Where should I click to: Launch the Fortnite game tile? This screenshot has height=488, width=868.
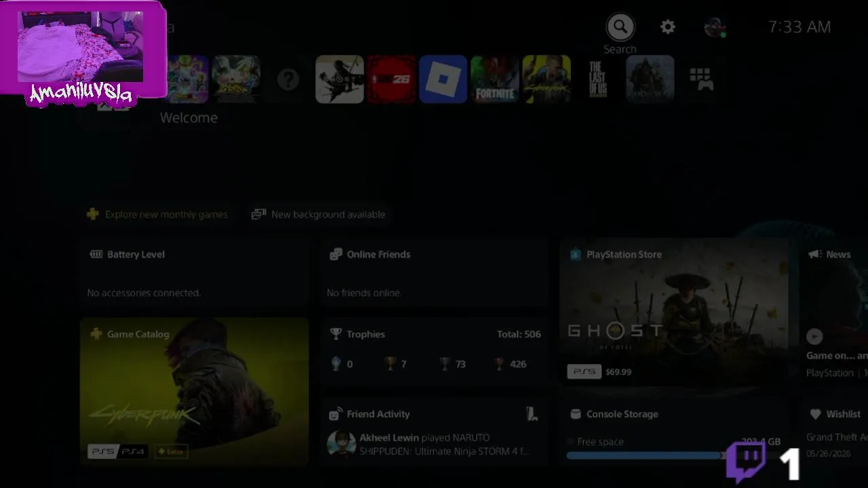(x=495, y=79)
